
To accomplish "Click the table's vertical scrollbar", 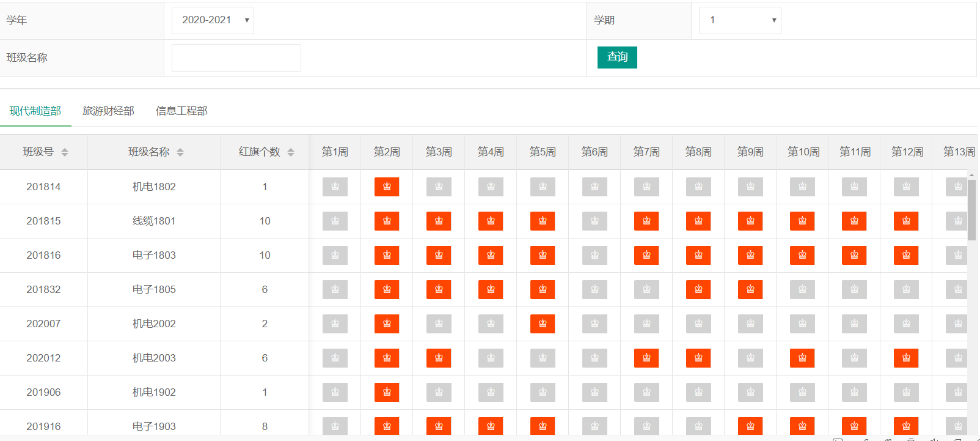I will coord(971,208).
